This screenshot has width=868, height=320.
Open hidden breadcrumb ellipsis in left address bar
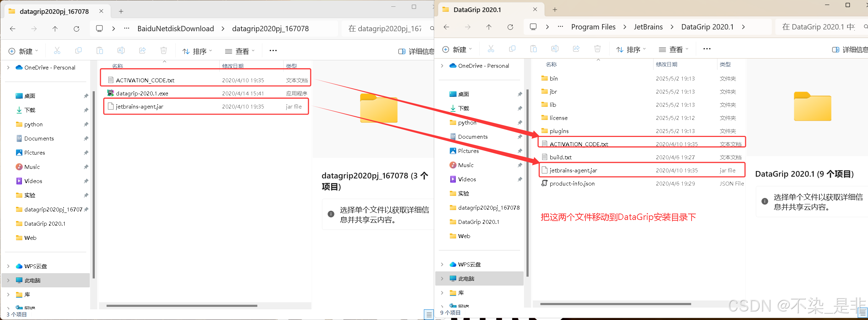[x=126, y=28]
